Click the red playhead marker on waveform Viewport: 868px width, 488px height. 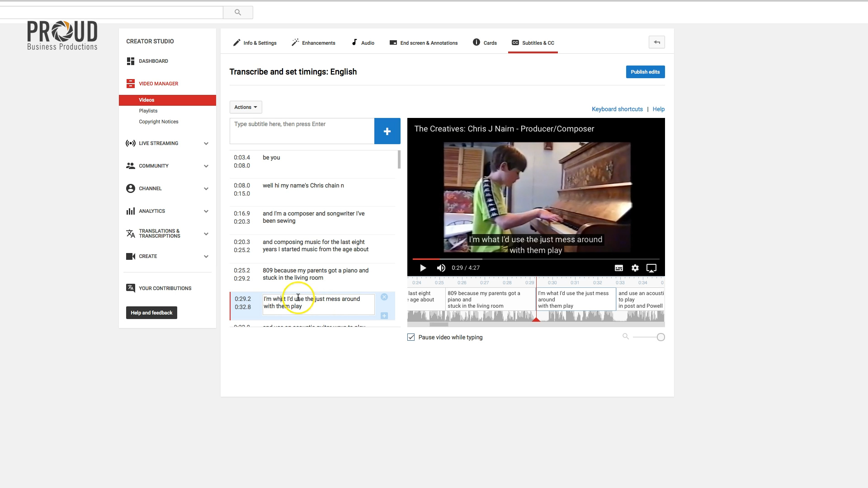pyautogui.click(x=536, y=319)
